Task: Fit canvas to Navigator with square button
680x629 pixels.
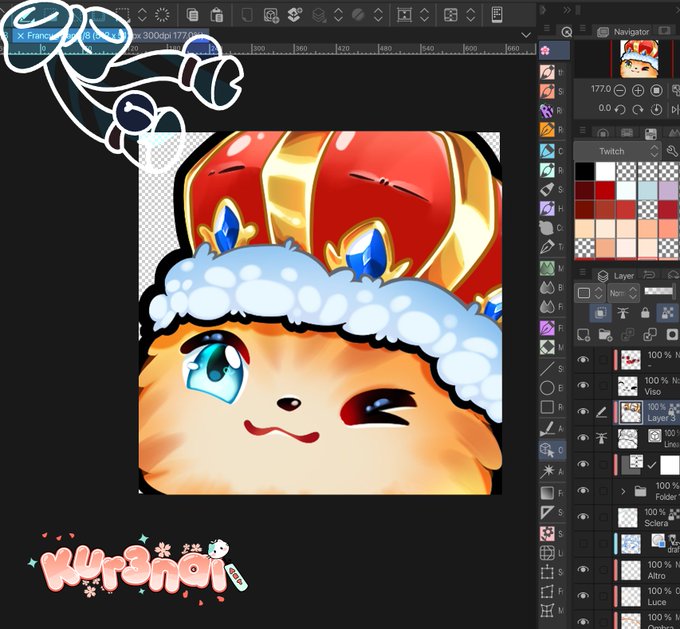Action: point(656,91)
